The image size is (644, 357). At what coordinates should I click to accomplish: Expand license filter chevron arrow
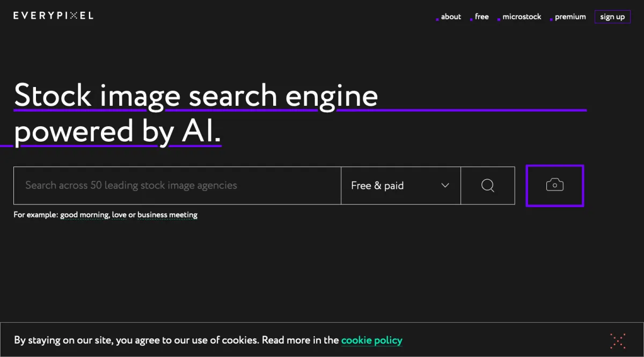(x=445, y=186)
